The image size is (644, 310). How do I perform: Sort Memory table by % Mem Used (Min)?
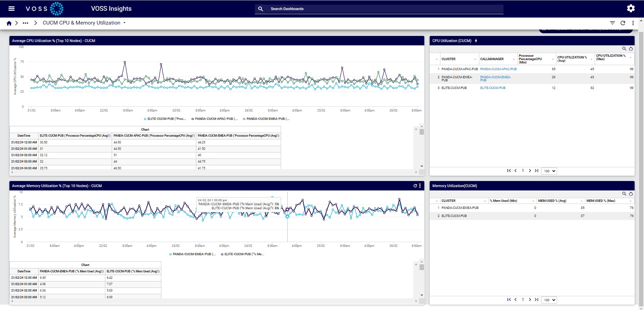point(512,201)
